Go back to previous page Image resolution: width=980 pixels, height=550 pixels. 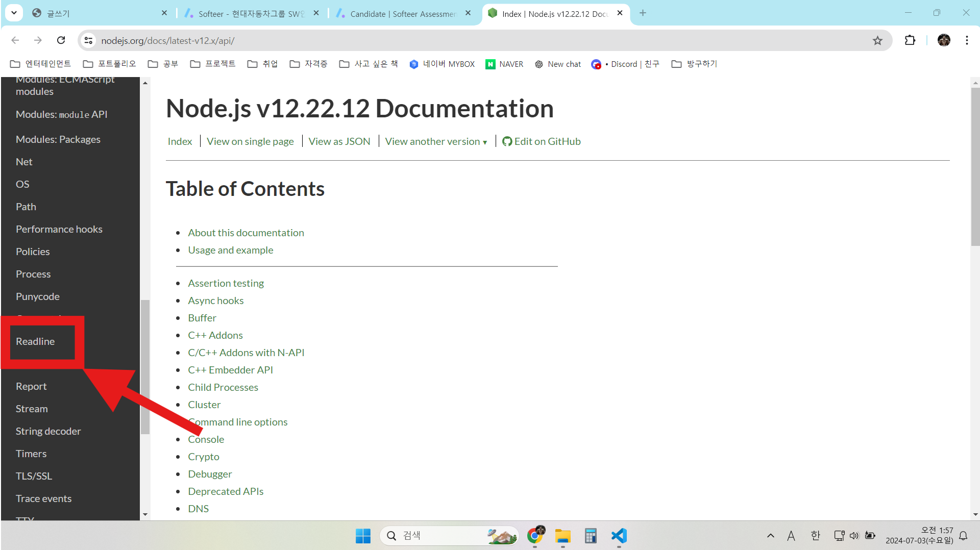point(15,40)
